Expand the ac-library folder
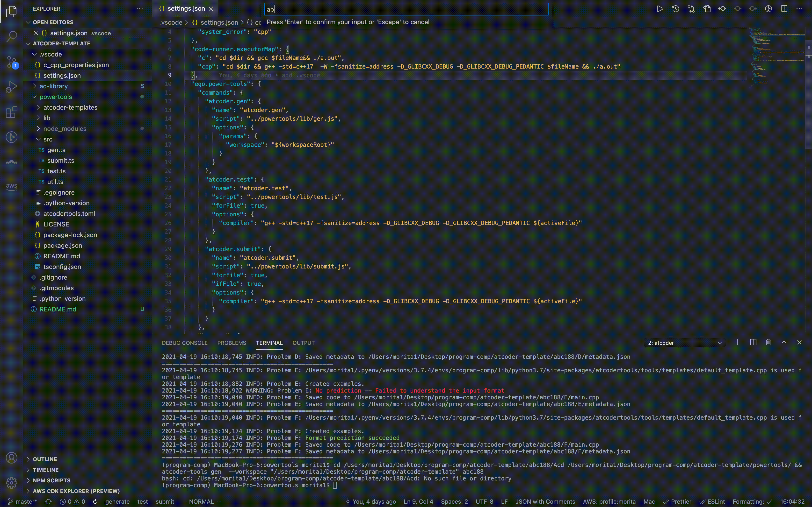812x507 pixels. point(53,86)
